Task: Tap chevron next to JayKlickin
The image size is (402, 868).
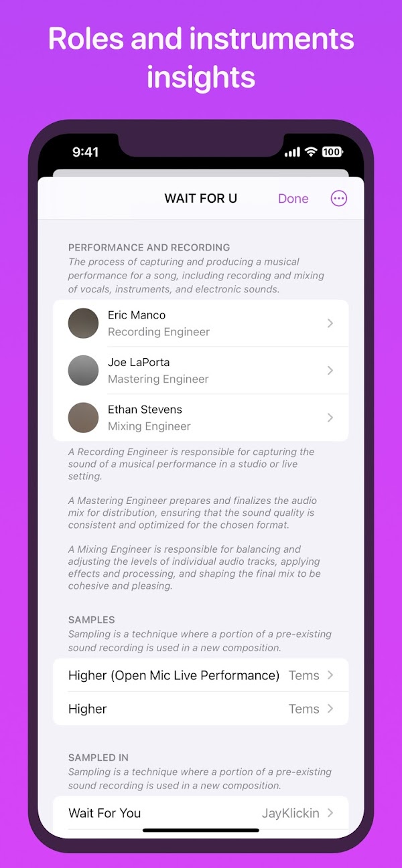Action: (330, 813)
